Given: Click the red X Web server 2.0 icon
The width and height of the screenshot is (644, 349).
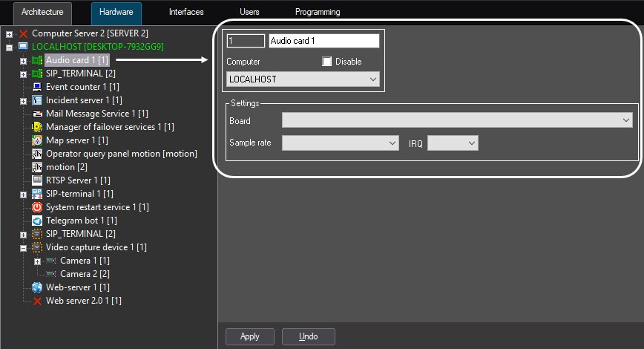Looking at the screenshot, I should pyautogui.click(x=37, y=301).
